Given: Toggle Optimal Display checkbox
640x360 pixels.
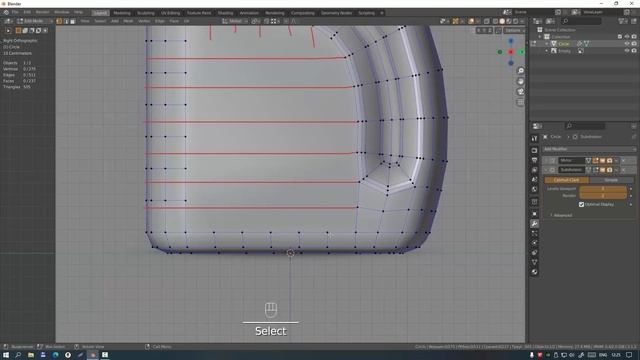Looking at the screenshot, I should coord(581,204).
